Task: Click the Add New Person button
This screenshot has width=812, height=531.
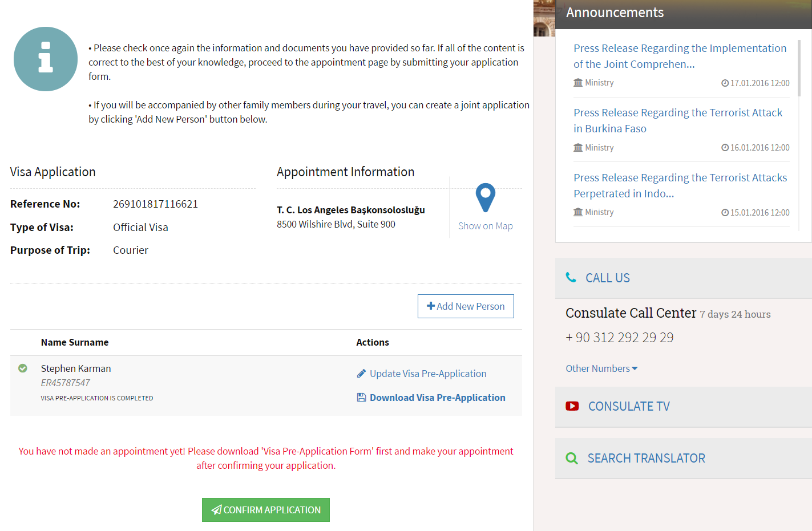Action: coord(466,306)
